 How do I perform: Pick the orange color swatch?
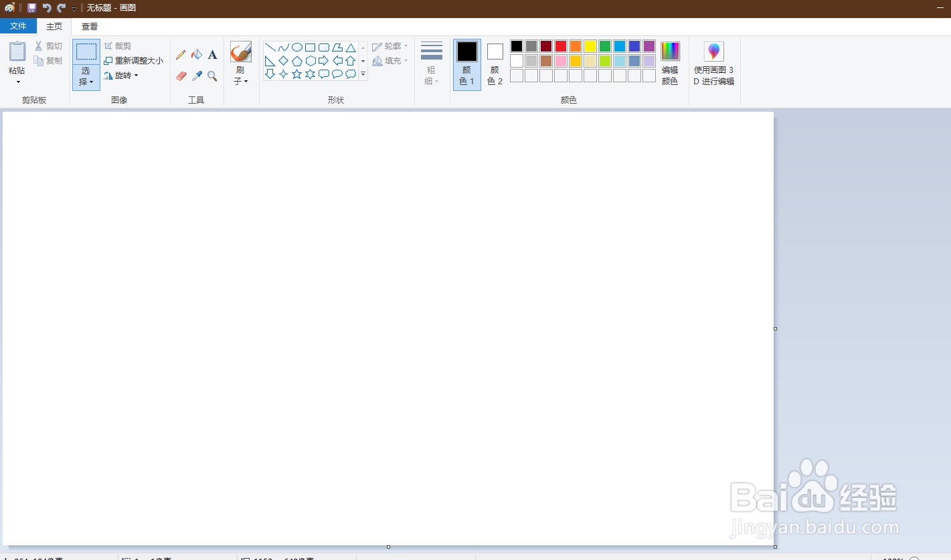(576, 46)
